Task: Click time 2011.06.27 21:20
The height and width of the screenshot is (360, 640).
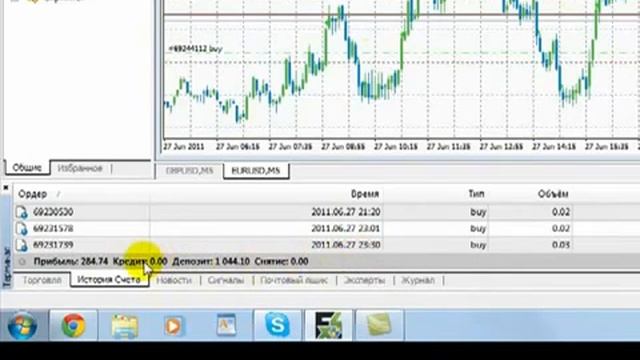Action: [346, 212]
